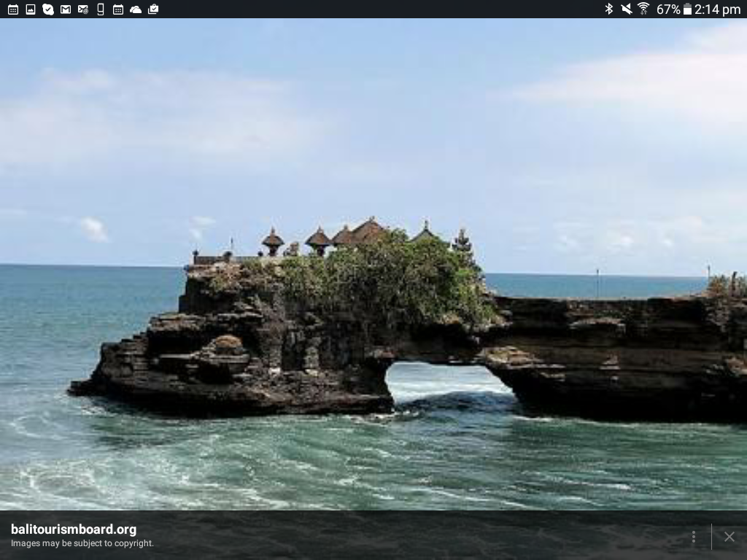Open the Skype notification icon
The width and height of the screenshot is (747, 560).
click(x=48, y=9)
